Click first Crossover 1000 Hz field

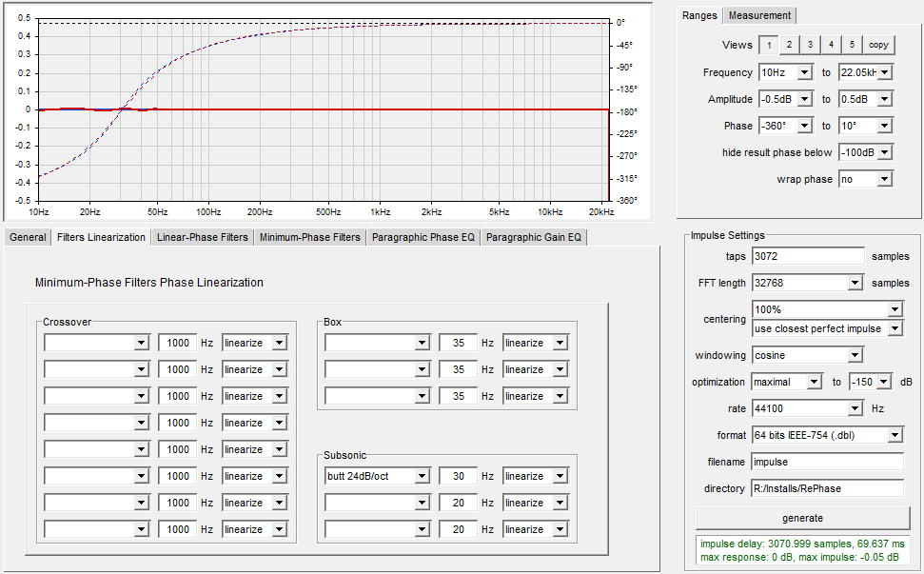pos(177,343)
